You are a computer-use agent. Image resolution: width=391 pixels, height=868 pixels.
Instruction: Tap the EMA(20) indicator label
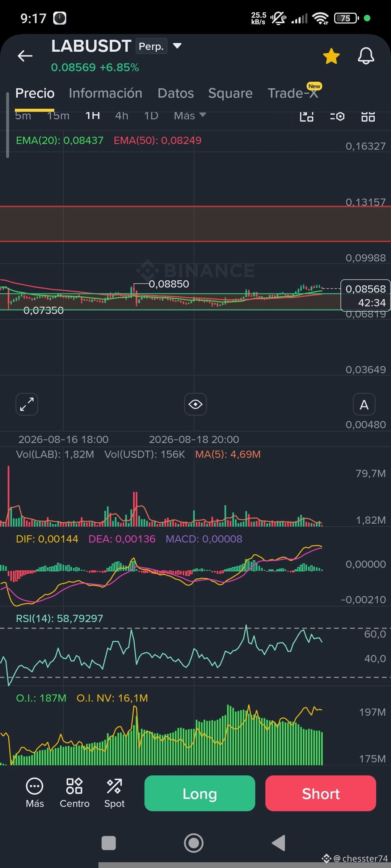[x=60, y=140]
